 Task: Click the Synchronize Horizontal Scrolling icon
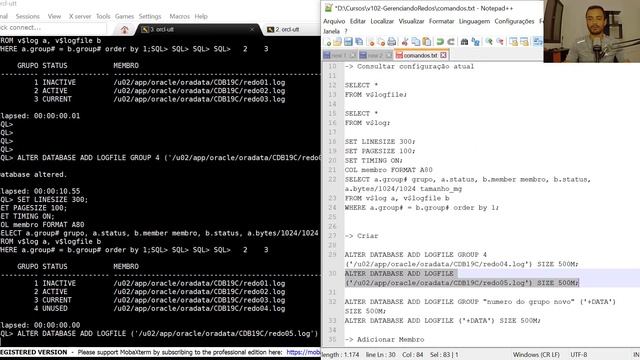(524, 42)
